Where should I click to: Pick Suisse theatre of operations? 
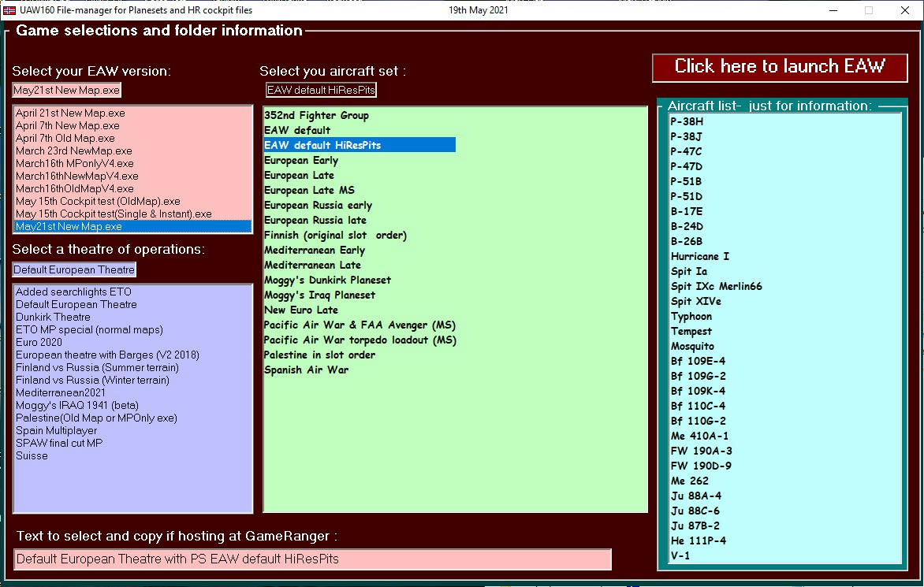point(32,455)
